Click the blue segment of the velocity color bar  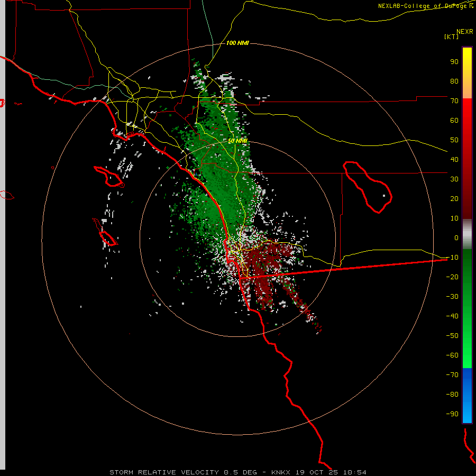click(x=467, y=395)
